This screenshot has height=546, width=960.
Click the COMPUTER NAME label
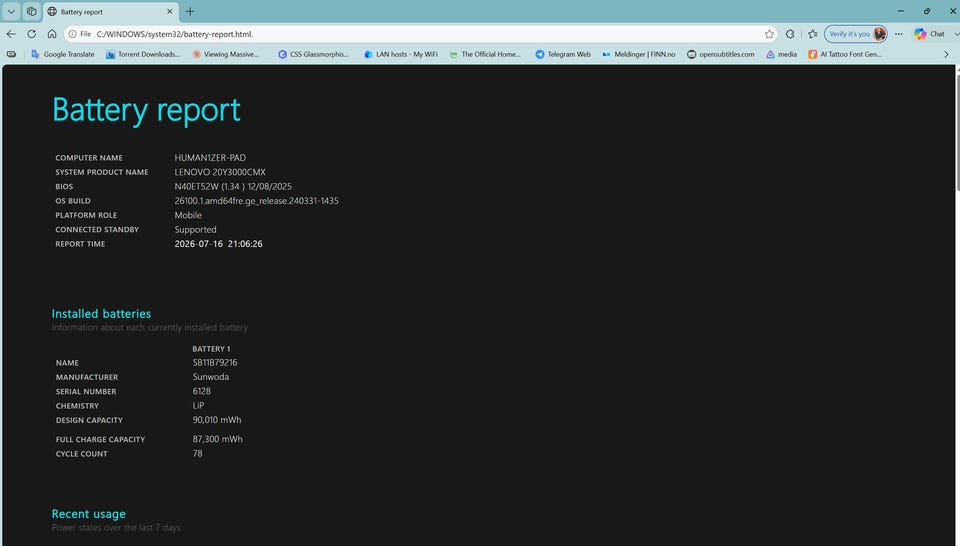89,158
